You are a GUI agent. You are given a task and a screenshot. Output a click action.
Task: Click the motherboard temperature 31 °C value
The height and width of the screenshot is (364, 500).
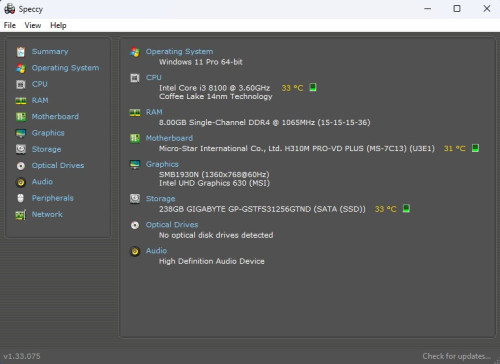455,149
